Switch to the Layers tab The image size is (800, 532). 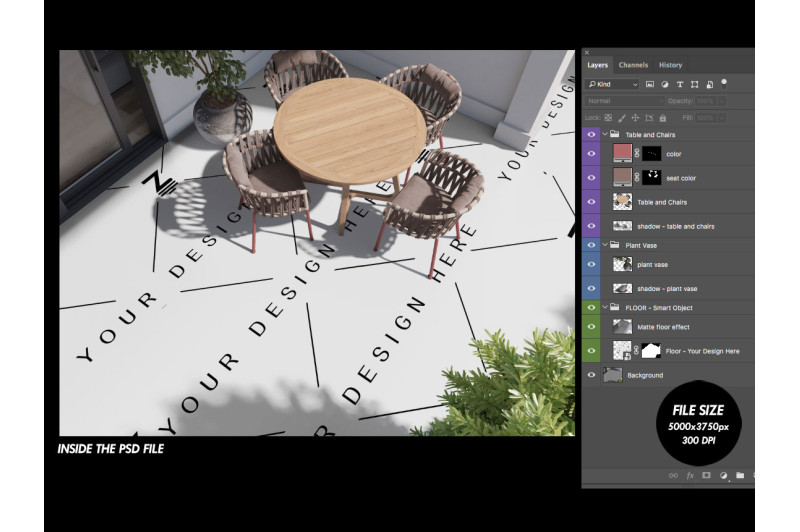597,65
